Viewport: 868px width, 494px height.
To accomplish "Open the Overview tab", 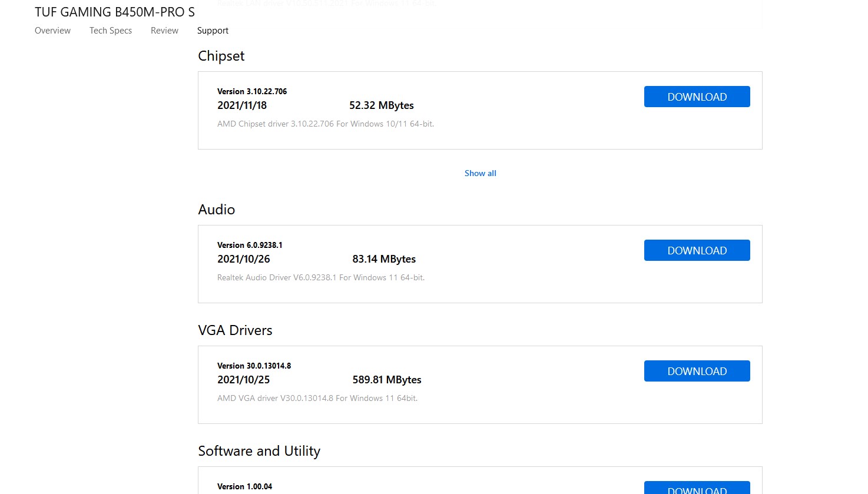I will (52, 31).
